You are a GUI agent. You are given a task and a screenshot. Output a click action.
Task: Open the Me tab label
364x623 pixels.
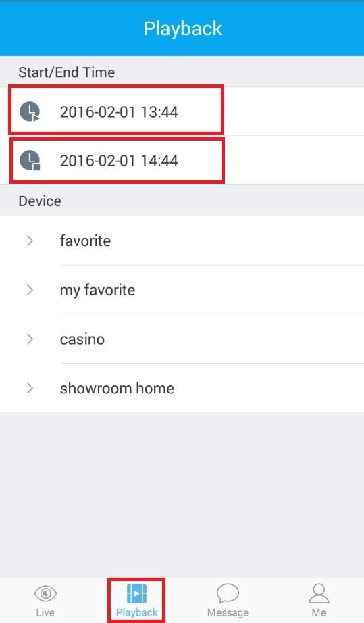point(319,612)
